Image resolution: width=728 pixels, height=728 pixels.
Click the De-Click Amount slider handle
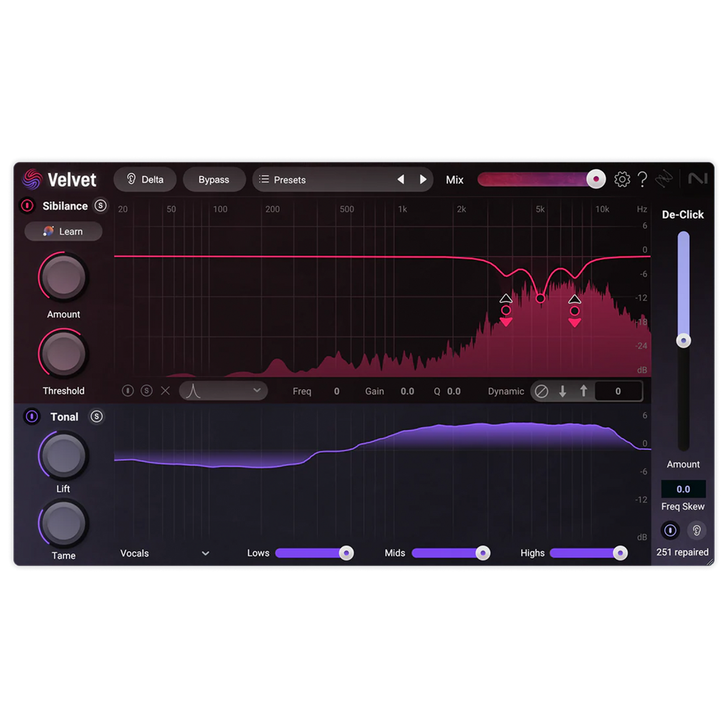coord(683,341)
